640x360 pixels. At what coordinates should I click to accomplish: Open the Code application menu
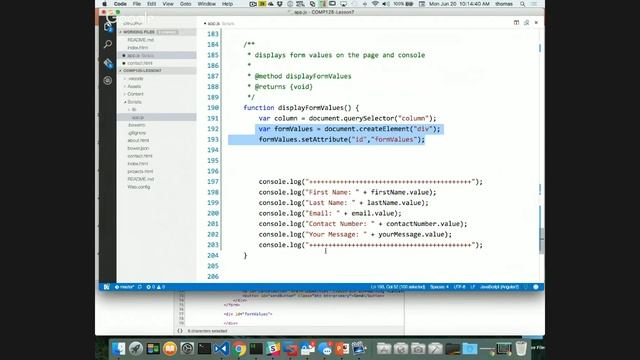pos(120,4)
